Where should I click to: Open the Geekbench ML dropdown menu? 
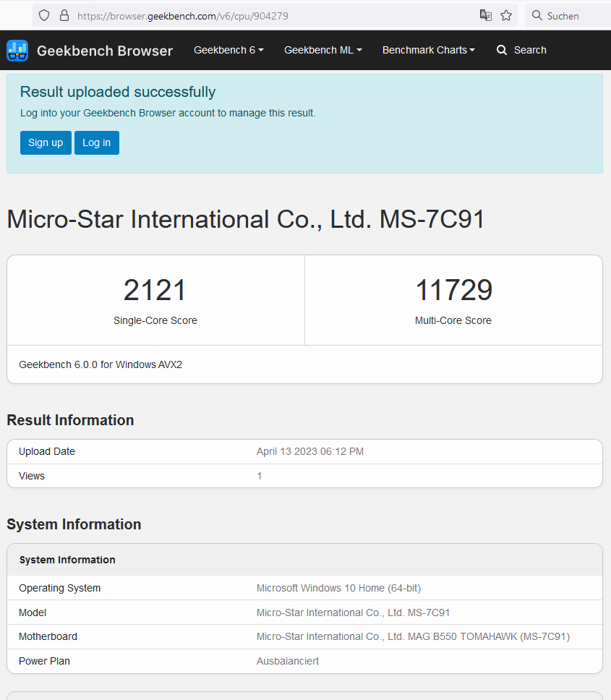pyautogui.click(x=322, y=50)
